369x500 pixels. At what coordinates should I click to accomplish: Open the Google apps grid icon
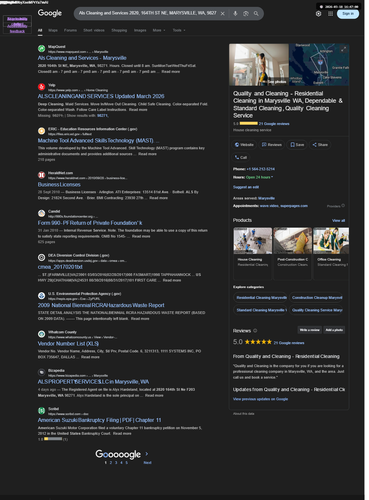[330, 14]
